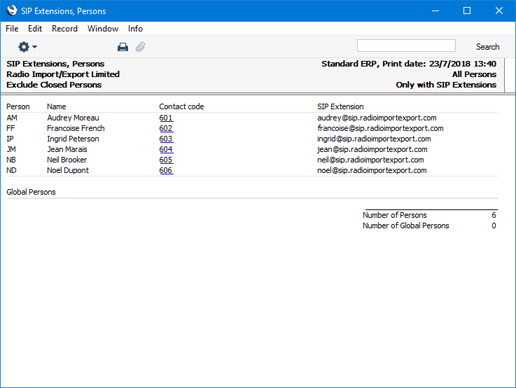Open contact code 602 link
Screen dimensions: 516x388
(166, 128)
